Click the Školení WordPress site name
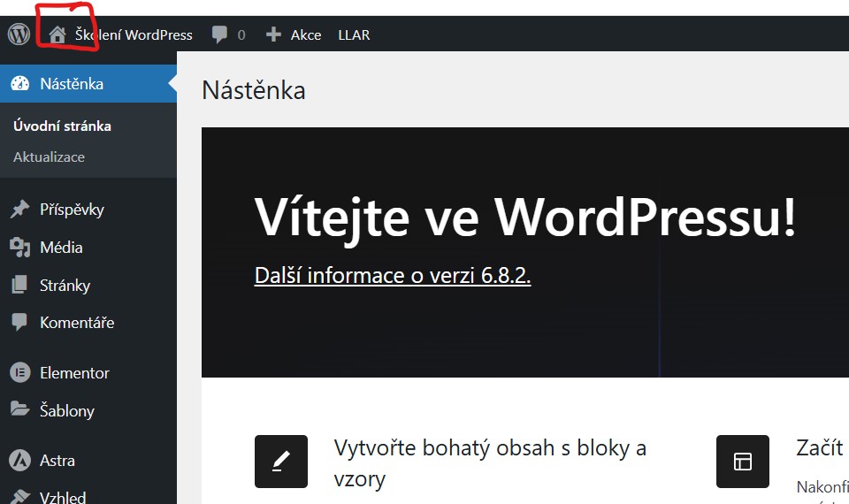The image size is (849, 504). (134, 35)
